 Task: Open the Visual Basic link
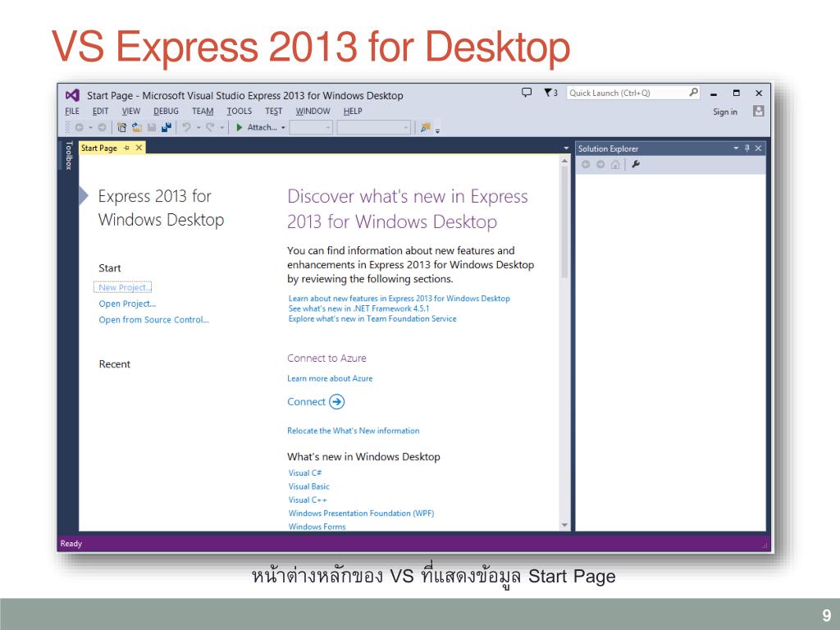pos(308,486)
